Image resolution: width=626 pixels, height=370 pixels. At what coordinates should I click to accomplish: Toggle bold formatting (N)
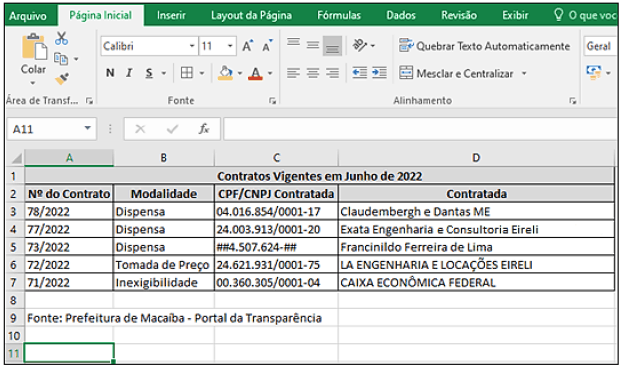click(x=110, y=73)
